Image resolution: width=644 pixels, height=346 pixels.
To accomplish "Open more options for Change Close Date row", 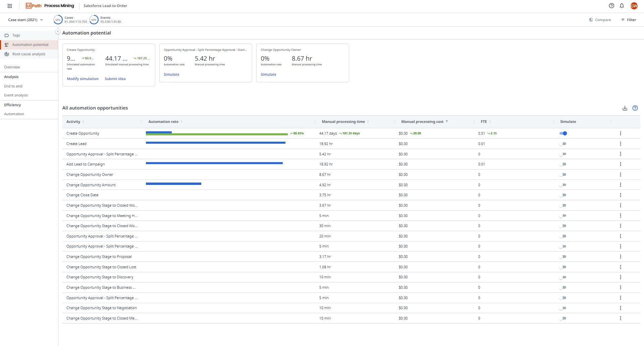I will 621,195.
